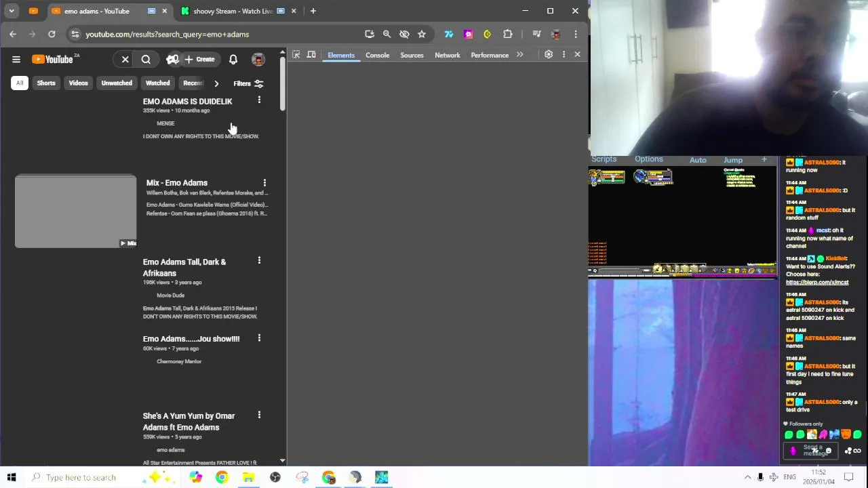Run YouTube search with magnifier button
868x488 pixels.
[146, 60]
